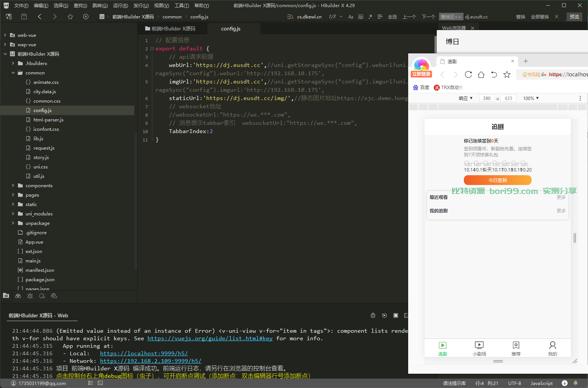Click the notification bell in status bar
The image size is (588, 388).
575,383
